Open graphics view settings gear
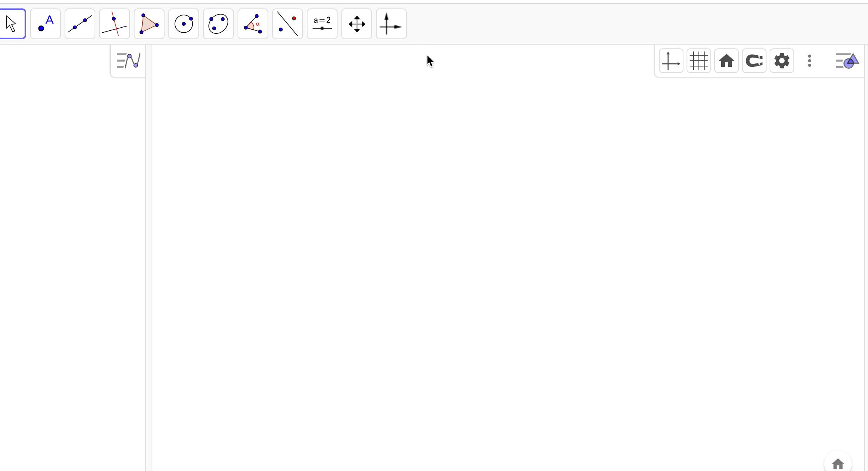This screenshot has height=471, width=868. tap(782, 61)
